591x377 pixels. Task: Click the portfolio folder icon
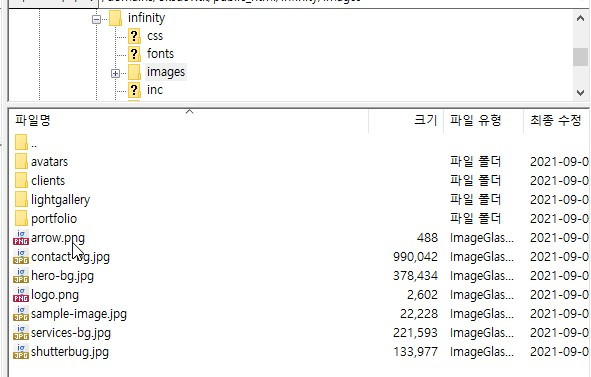tap(21, 218)
